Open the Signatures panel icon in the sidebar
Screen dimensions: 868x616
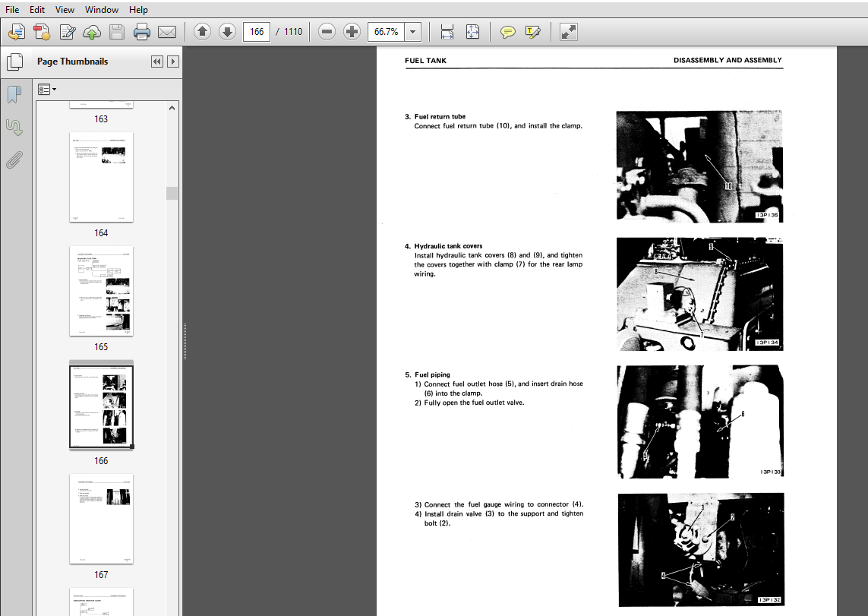pyautogui.click(x=14, y=128)
